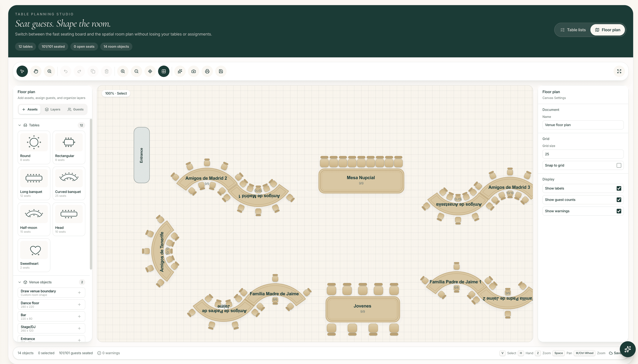Open the sparkle assistant floating button
Screen dimensions: 638x364
click(x=628, y=349)
